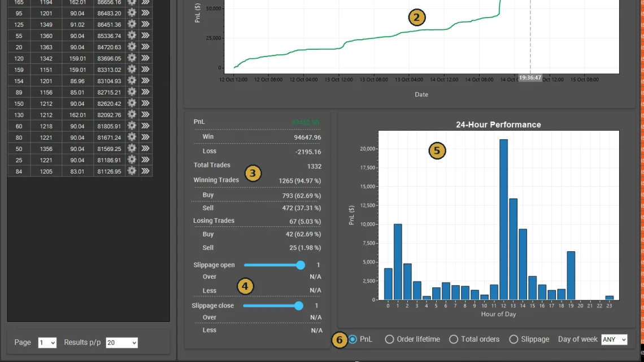The height and width of the screenshot is (362, 644).
Task: Open settings gear for the 86483.20 row
Action: pyautogui.click(x=132, y=13)
